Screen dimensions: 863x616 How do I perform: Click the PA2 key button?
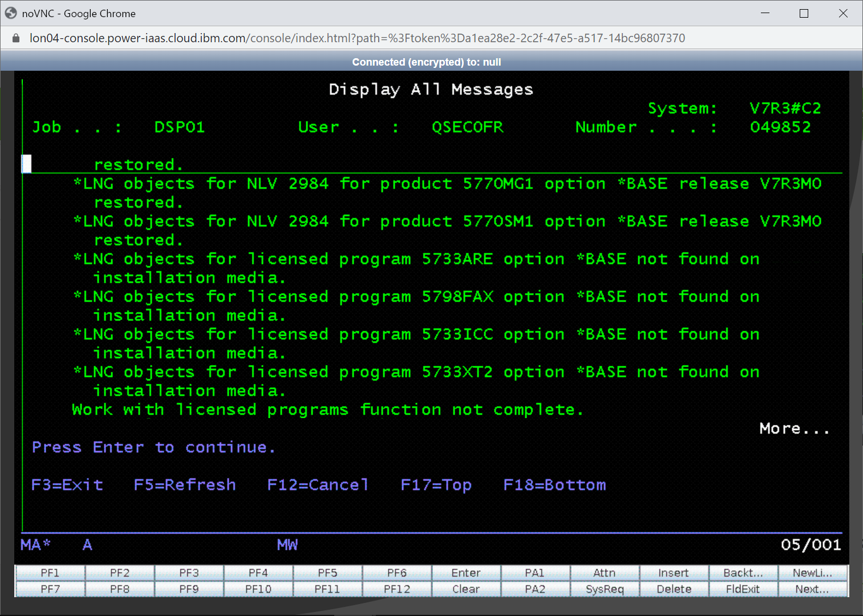pos(535,589)
